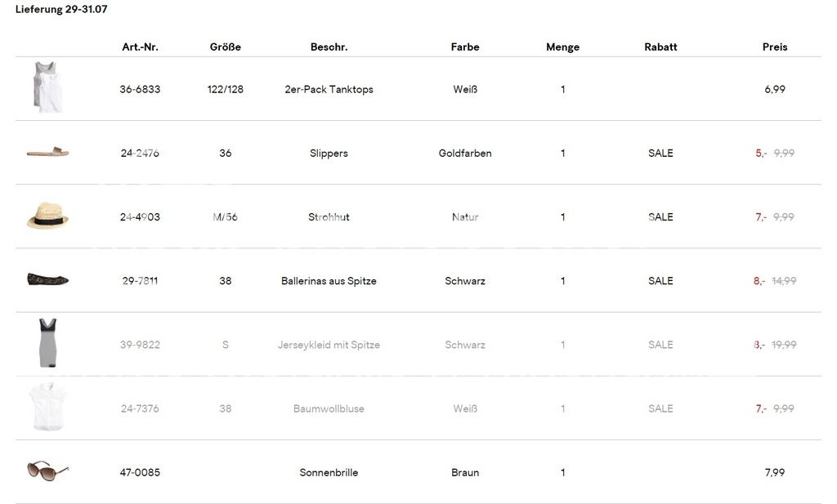Screen dimensions: 837x504
Task: Click the Lieferung 29-31.07 heading
Action: pos(61,9)
